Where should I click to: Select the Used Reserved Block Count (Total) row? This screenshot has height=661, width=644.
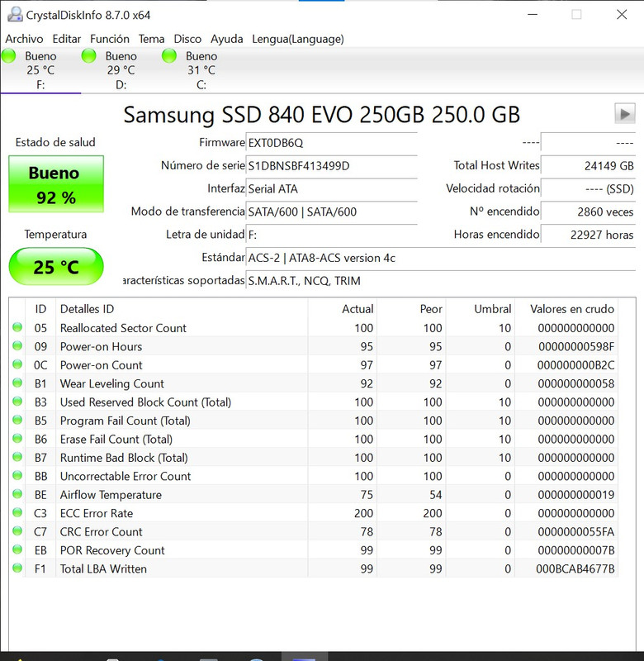coord(314,402)
